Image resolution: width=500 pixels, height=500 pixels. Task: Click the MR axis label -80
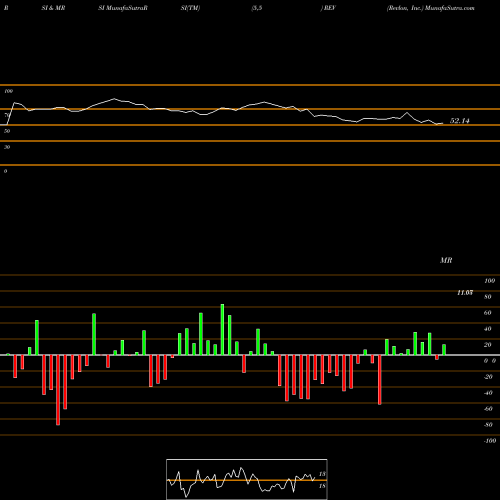point(488,425)
